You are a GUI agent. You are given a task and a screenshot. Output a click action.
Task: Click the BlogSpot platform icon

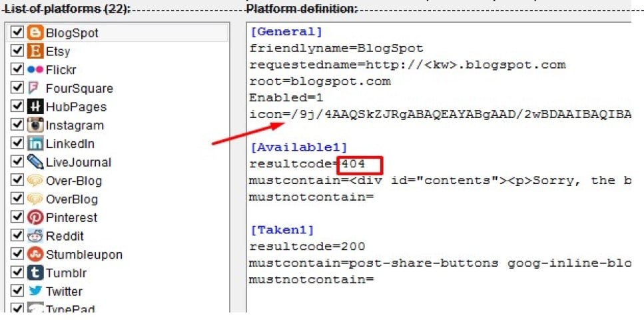pos(35,33)
